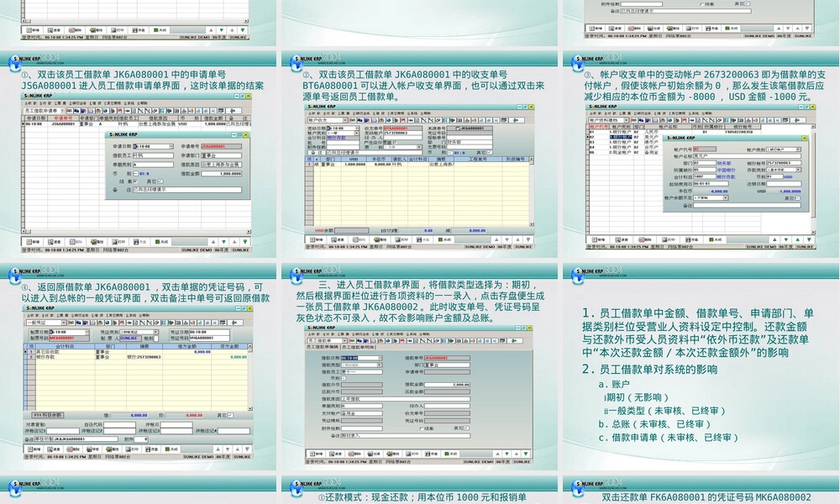
Task: Expand 借款类型 dropdown in slide 三
Action: coord(380,365)
